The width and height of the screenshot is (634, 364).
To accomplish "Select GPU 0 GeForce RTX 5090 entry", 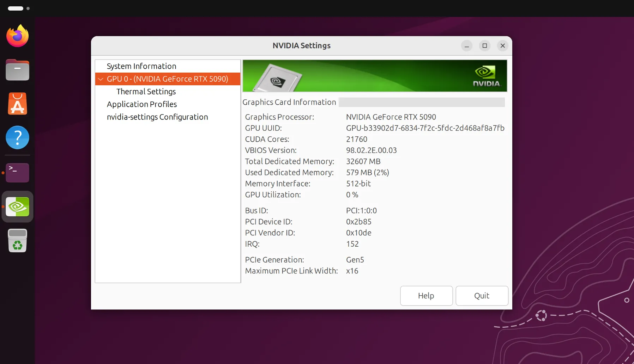I will pyautogui.click(x=168, y=79).
